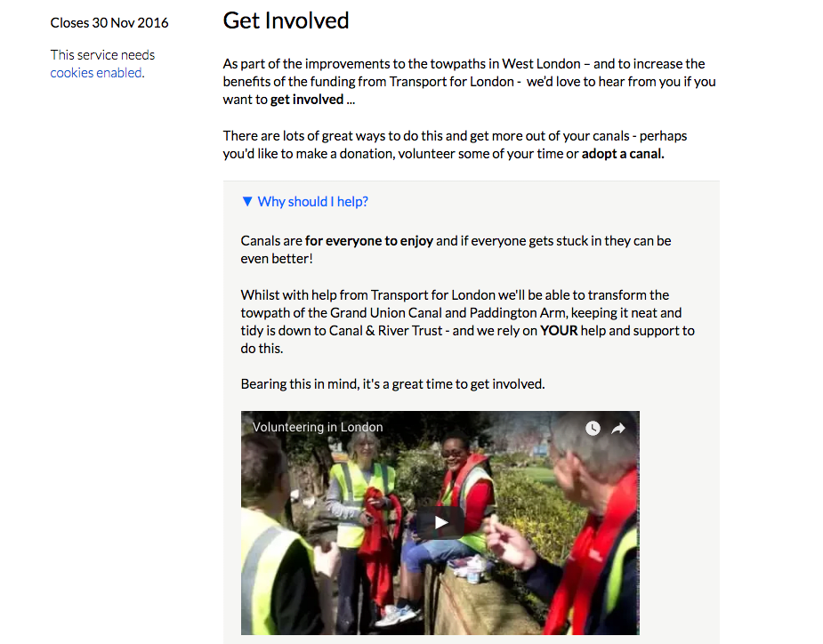Viewport: 823px width, 644px height.
Task: Open the "Volunteering in London" video title
Action: (318, 427)
